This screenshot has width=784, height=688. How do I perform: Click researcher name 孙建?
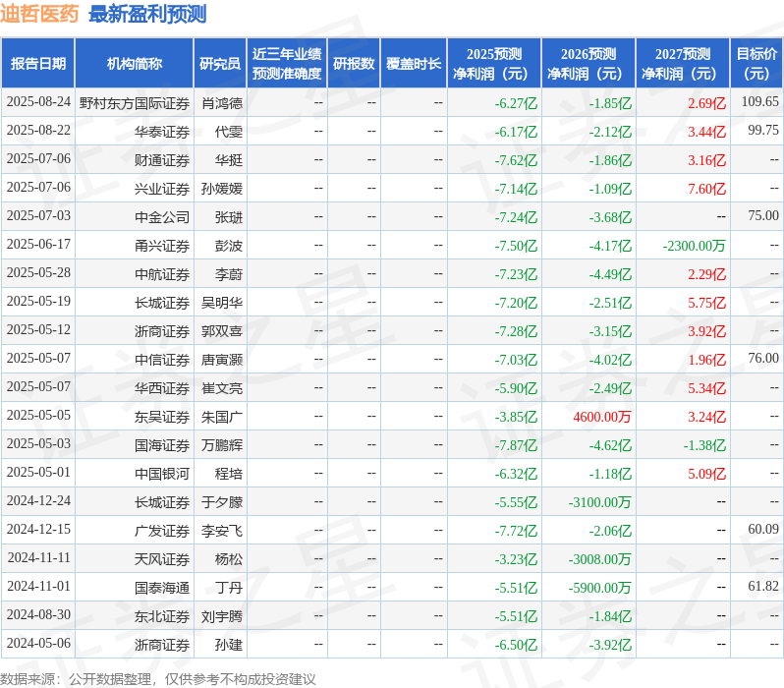(x=229, y=645)
